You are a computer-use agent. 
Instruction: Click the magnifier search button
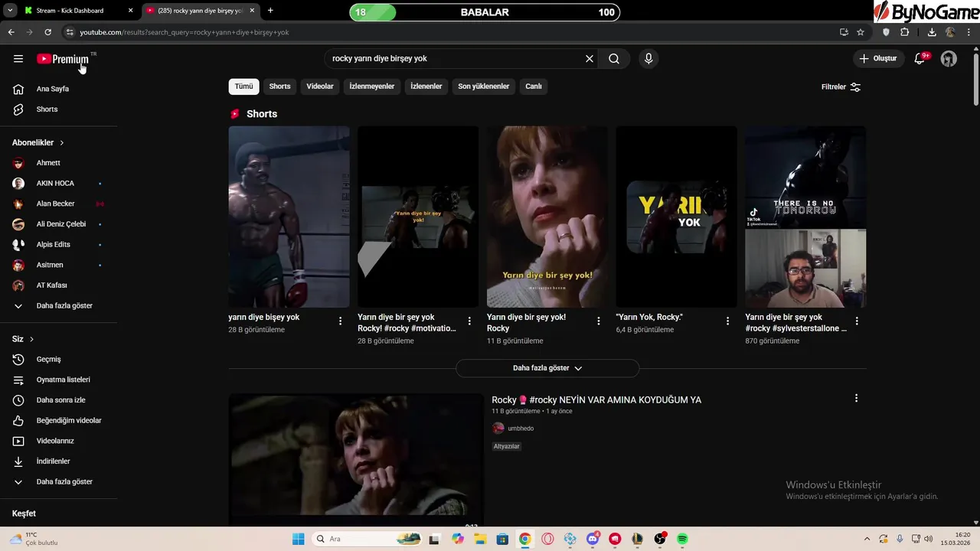pos(614,59)
